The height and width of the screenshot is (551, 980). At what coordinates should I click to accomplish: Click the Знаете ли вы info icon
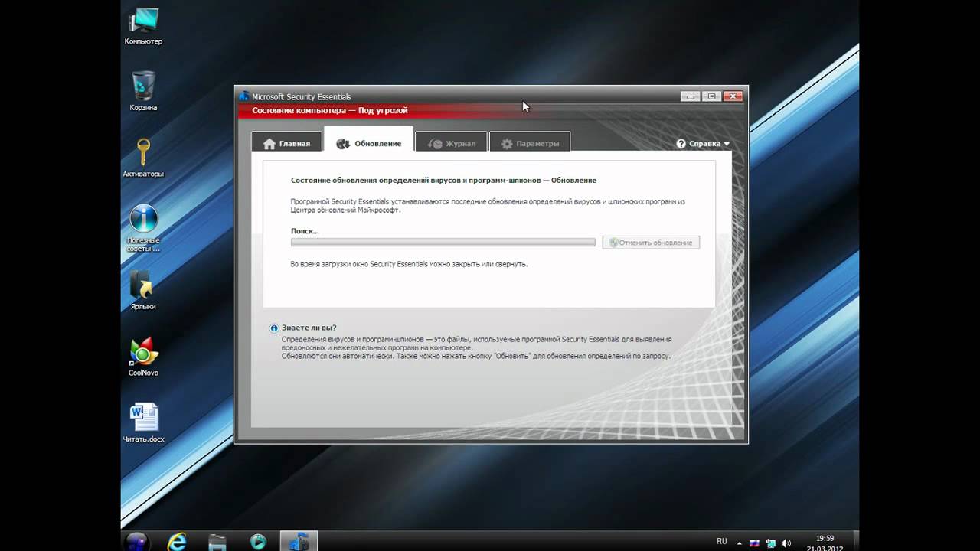tap(274, 328)
